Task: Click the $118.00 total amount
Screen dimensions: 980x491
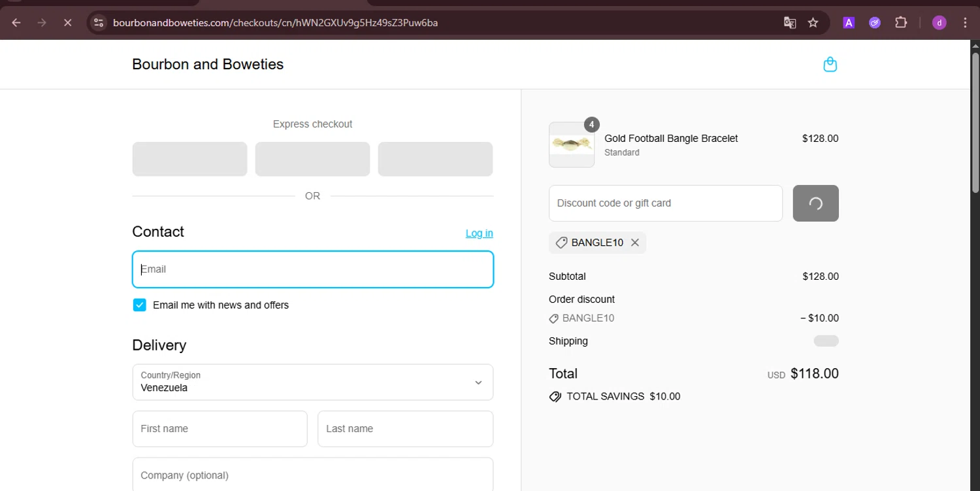Action: point(815,373)
